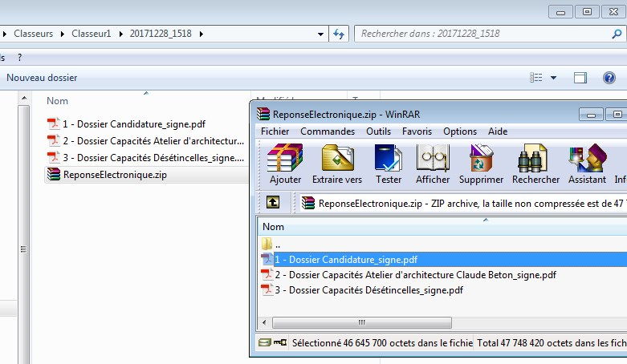Open the Commandes menu
Image resolution: width=627 pixels, height=364 pixels.
click(328, 131)
